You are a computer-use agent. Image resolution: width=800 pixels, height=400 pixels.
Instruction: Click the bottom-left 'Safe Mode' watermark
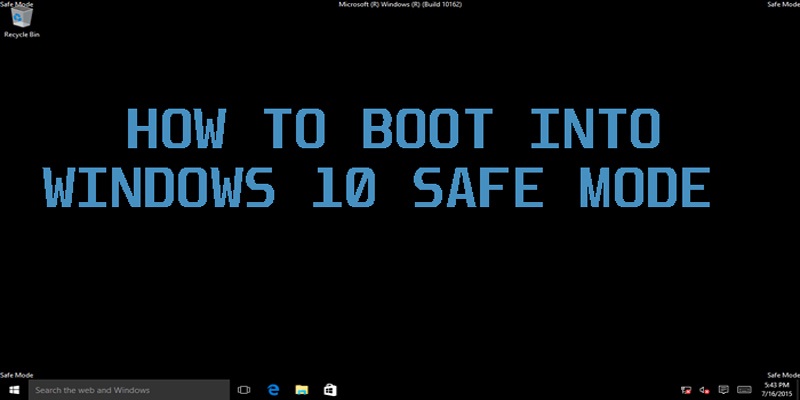click(17, 373)
